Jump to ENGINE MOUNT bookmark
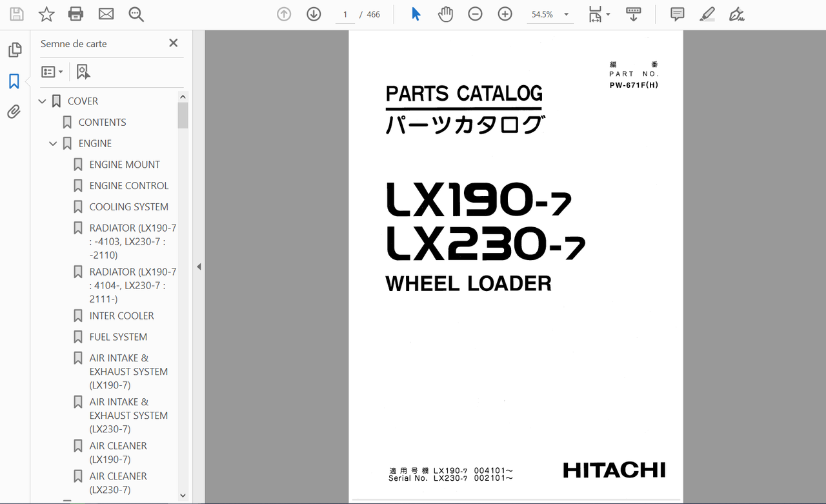826x504 pixels. click(x=125, y=165)
